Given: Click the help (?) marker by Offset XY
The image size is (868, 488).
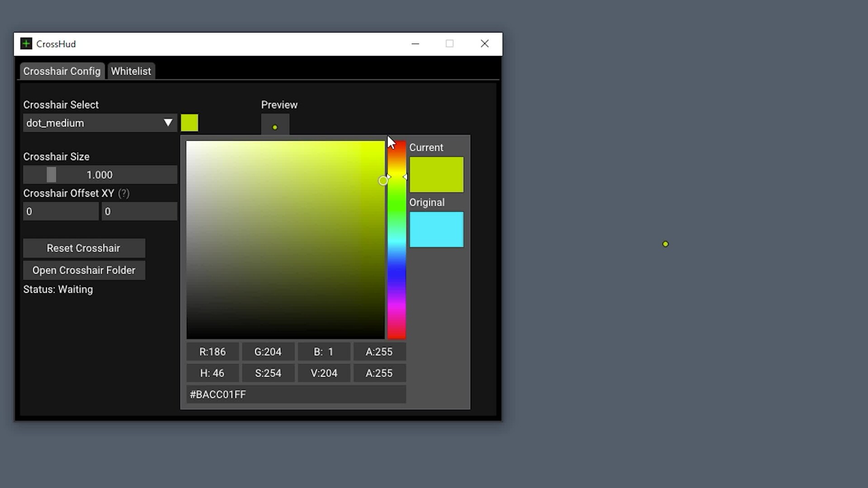Looking at the screenshot, I should 124,193.
